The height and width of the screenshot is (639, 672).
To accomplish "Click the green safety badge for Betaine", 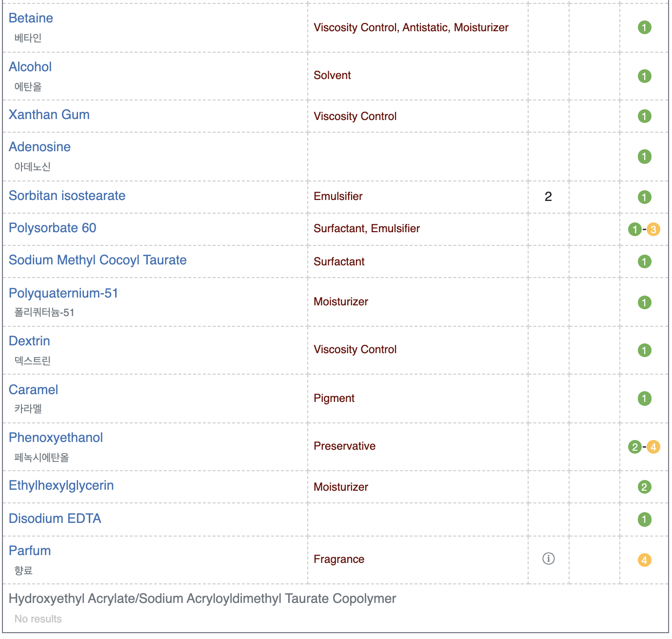I will coord(644,27).
